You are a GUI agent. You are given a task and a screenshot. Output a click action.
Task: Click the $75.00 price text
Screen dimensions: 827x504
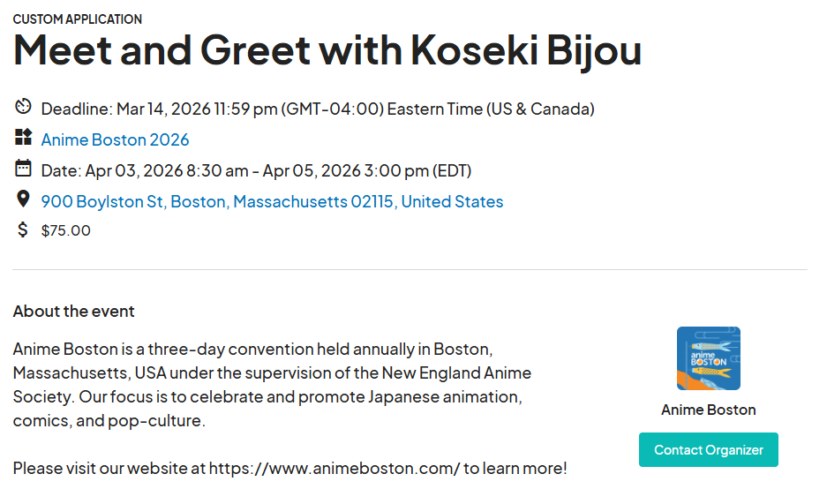(x=66, y=231)
